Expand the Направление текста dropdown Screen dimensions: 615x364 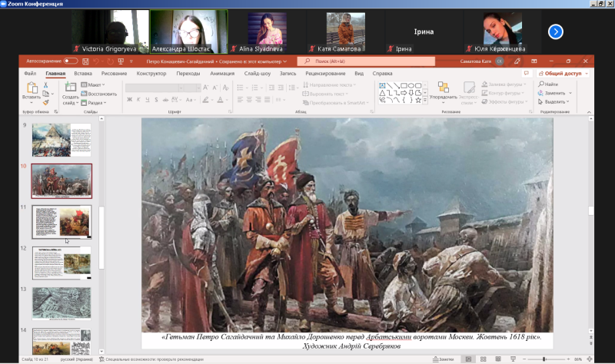[329, 84]
